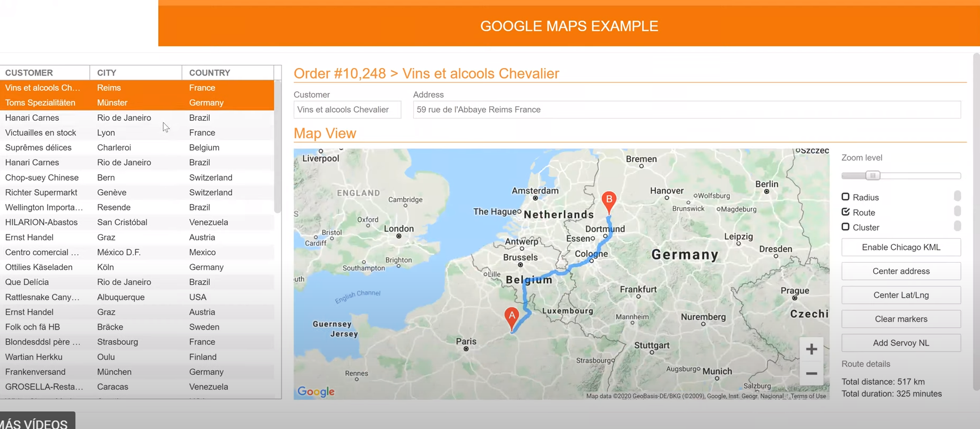Click the Center address button
This screenshot has height=429, width=980.
[901, 271]
